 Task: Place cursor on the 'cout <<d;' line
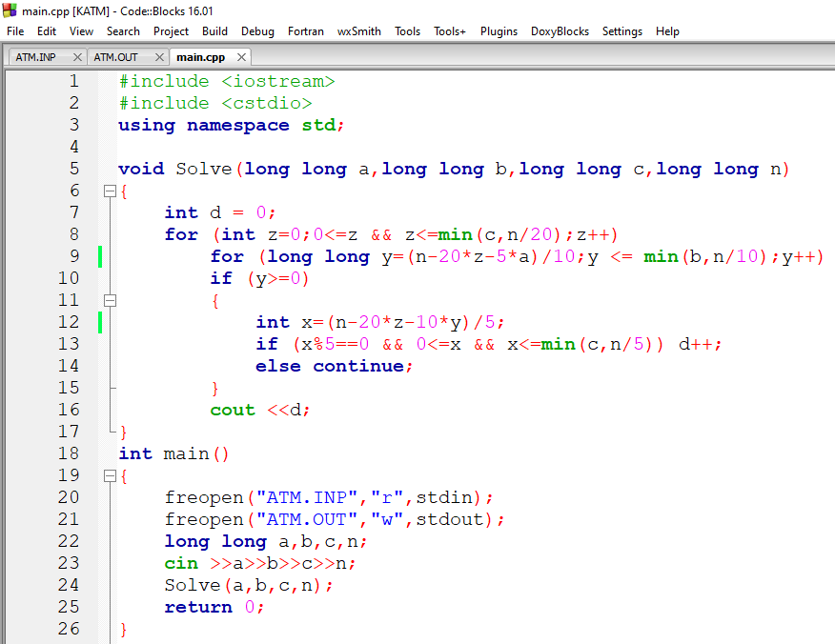coord(260,410)
